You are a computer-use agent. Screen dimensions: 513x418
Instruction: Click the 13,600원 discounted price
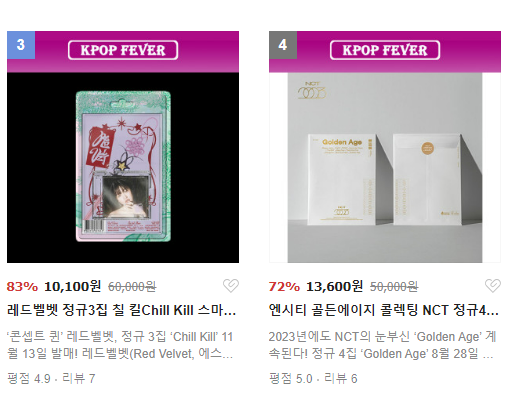coord(334,286)
